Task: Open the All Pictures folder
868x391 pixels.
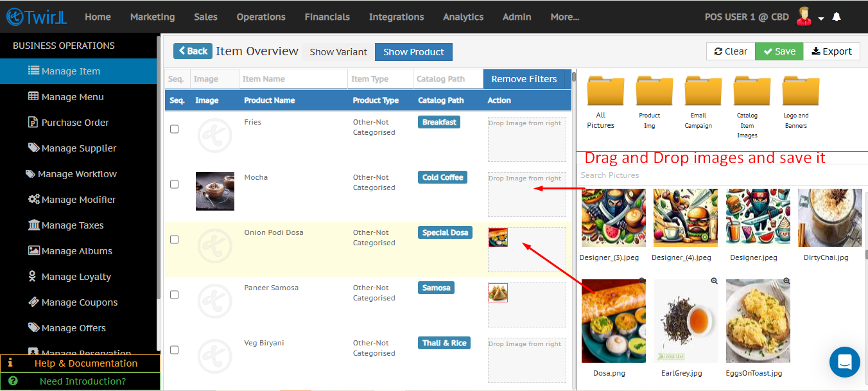Action: pos(605,92)
